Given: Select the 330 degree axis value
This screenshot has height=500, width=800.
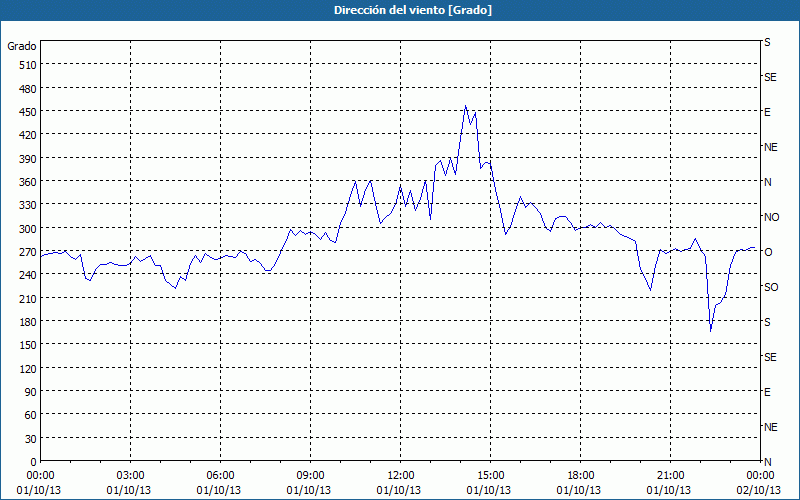Looking at the screenshot, I should click(28, 205).
